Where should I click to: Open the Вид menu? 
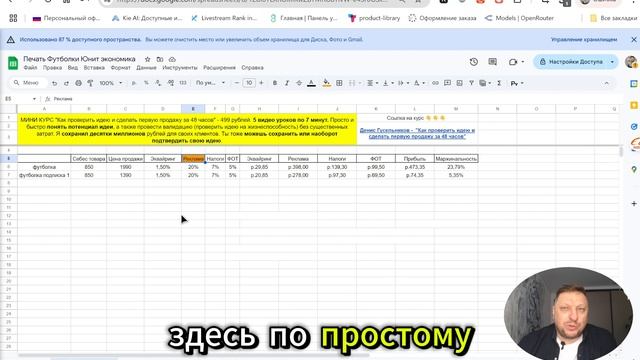click(73, 68)
